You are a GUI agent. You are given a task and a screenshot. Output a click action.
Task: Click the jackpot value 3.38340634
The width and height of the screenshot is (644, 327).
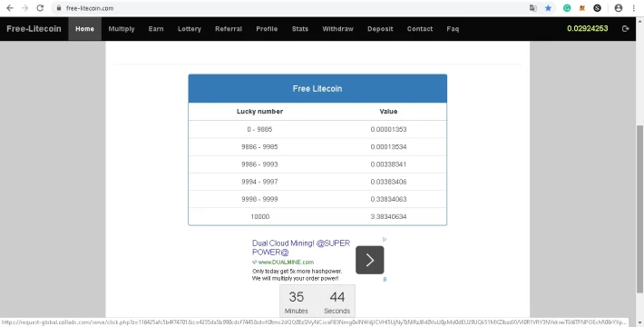click(x=388, y=217)
